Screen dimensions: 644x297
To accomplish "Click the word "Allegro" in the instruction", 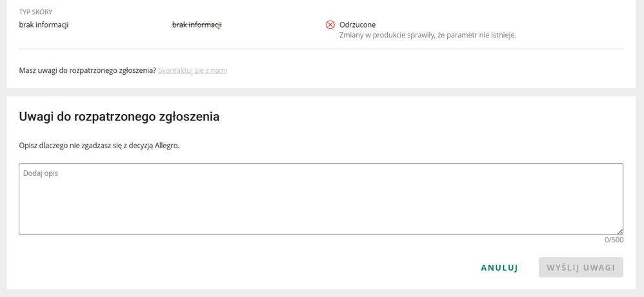I will (166, 146).
